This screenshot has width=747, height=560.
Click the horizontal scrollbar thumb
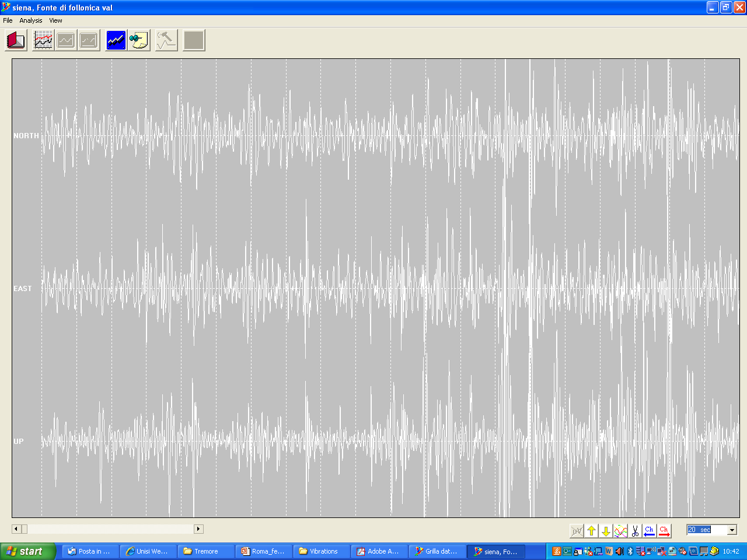click(25, 529)
